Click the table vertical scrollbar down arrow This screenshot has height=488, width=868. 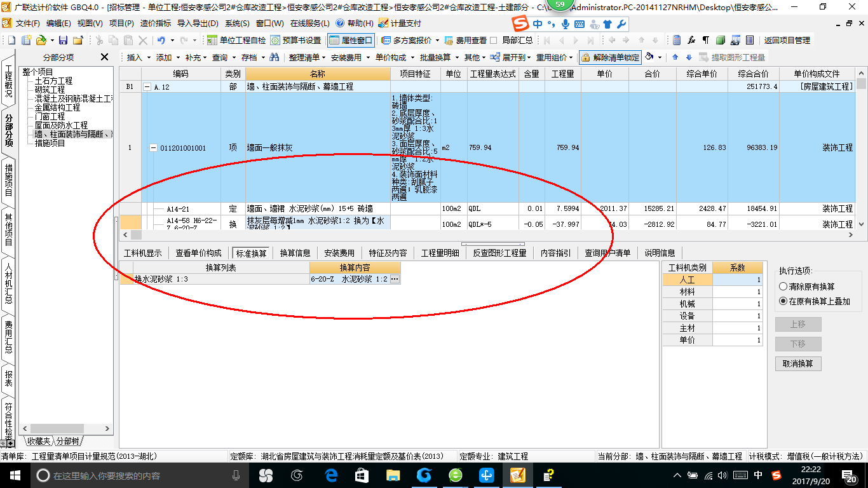(861, 224)
